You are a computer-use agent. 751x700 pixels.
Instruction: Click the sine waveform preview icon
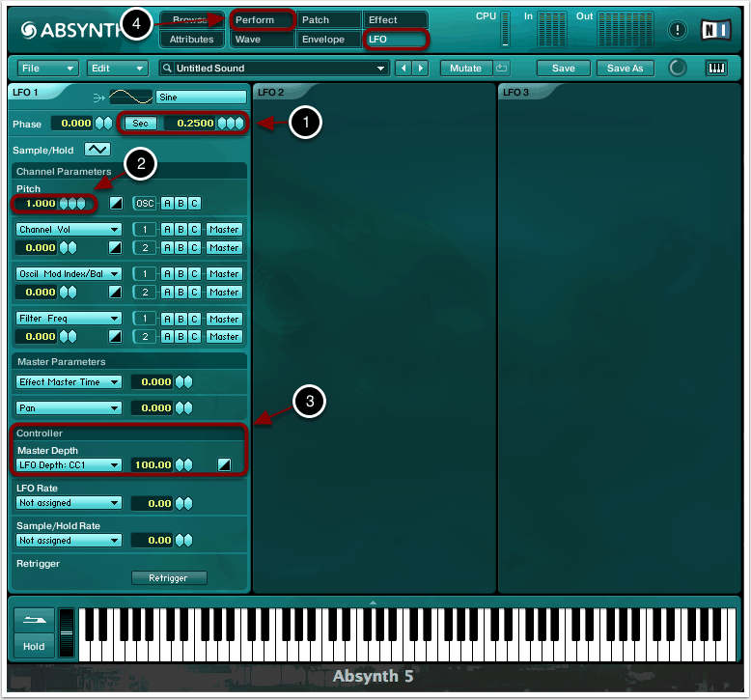pyautogui.click(x=130, y=97)
